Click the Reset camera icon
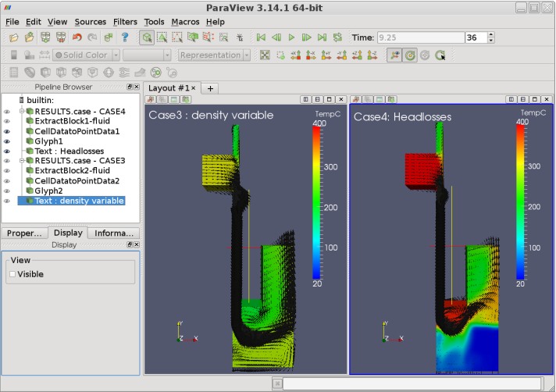 pos(265,55)
